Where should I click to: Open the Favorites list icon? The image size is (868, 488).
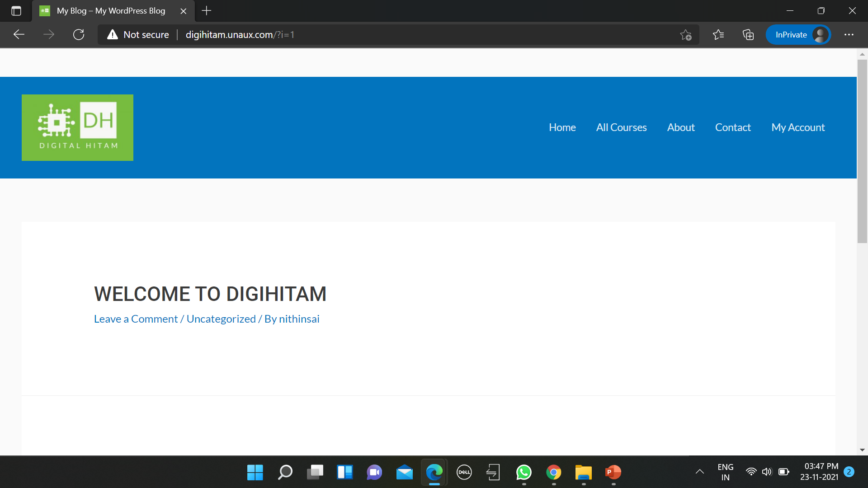[718, 35]
